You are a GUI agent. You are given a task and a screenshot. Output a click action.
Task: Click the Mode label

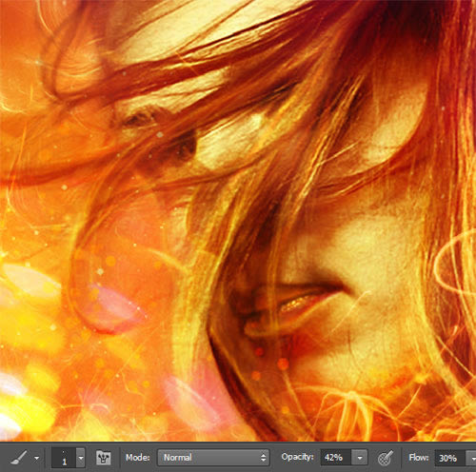pos(138,458)
